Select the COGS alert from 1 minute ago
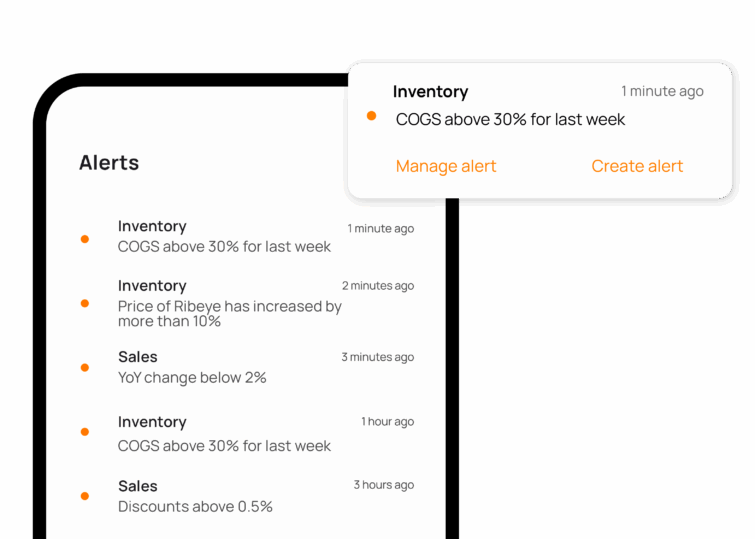Viewport: 755px width, 539px height. [x=224, y=246]
